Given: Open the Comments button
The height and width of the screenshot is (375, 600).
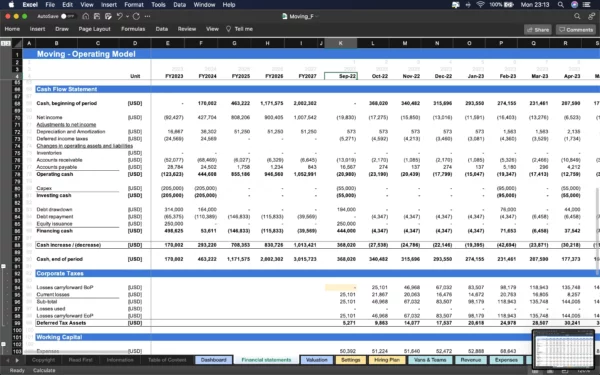Looking at the screenshot, I should pyautogui.click(x=576, y=29).
